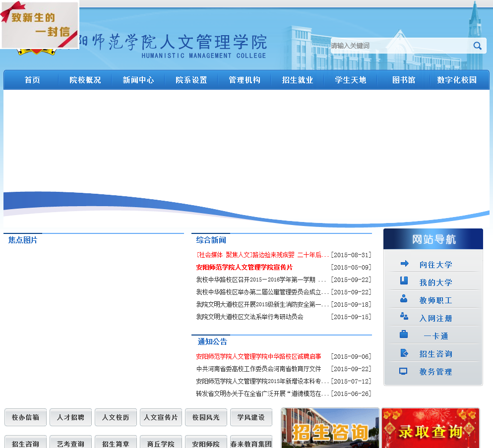Open the 中华路校区诚聘启事 notice
This screenshot has height=448, width=493.
click(258, 357)
